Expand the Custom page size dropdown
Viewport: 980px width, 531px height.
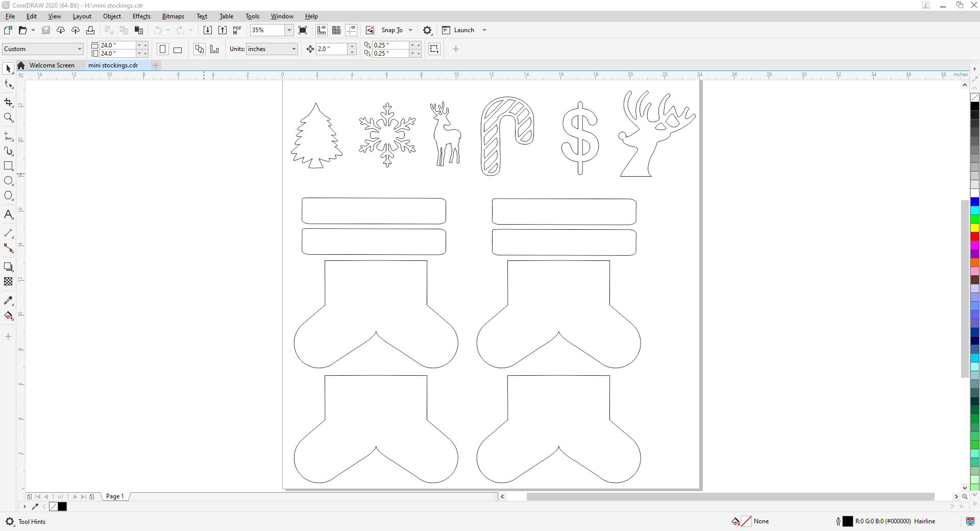(x=80, y=49)
